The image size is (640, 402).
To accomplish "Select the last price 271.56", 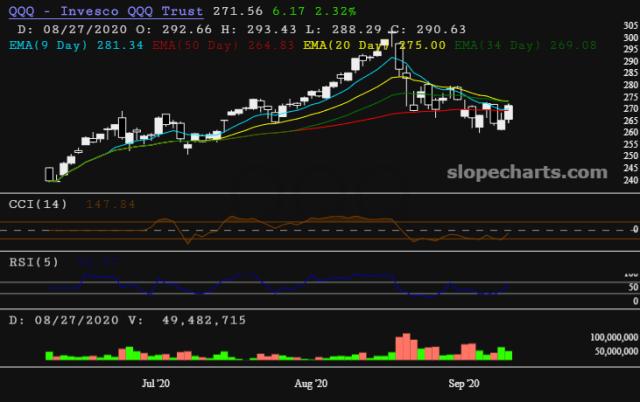I will pos(238,11).
